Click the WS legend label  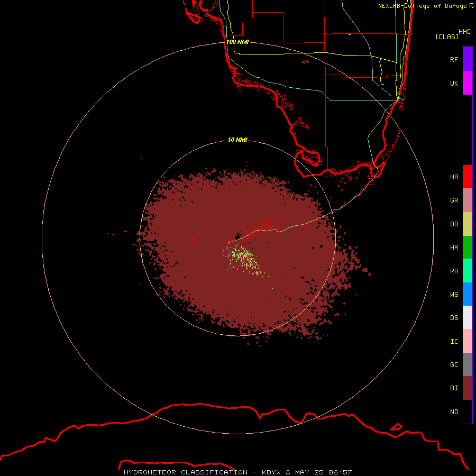pos(454,294)
